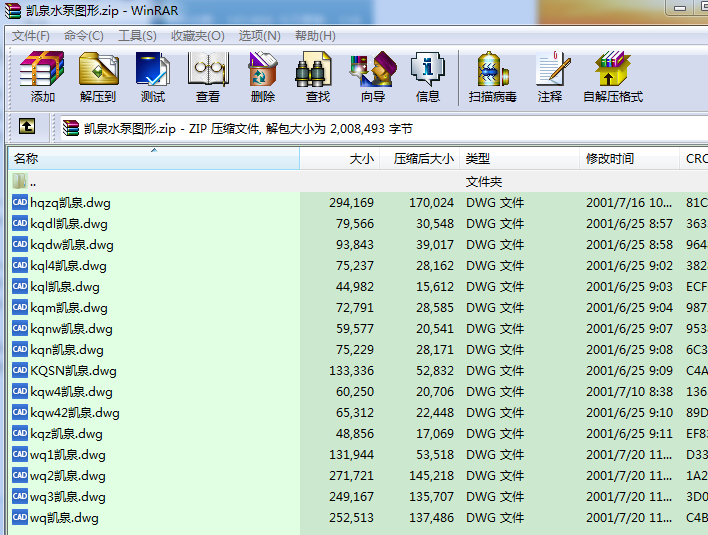Show archive Info (信息) icon
The image size is (708, 535).
coord(428,77)
